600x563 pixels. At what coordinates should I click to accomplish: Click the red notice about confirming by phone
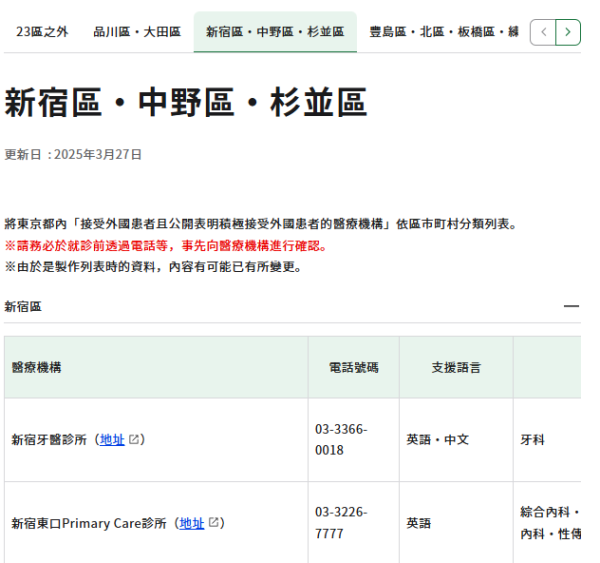click(165, 246)
